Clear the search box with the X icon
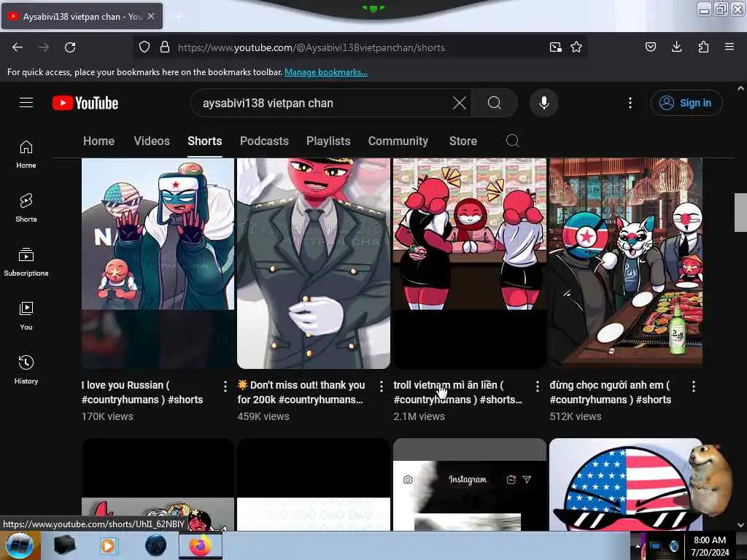 (460, 103)
